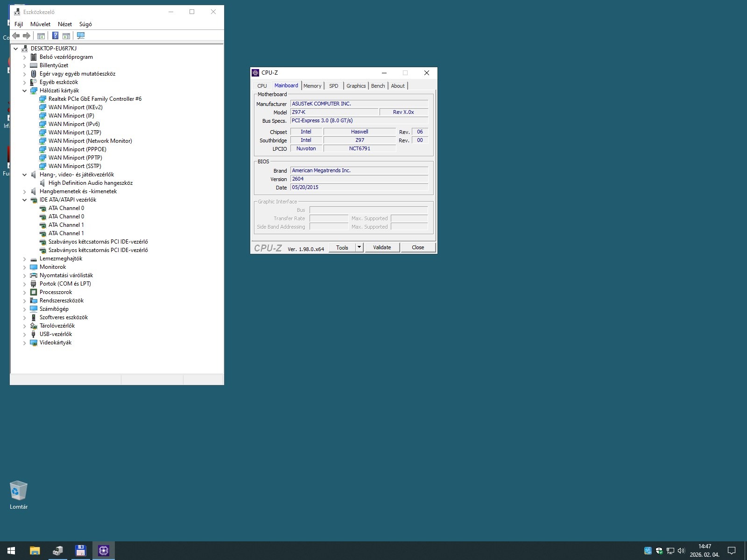This screenshot has width=747, height=560.
Task: Open the Súgó menu
Action: tap(85, 24)
